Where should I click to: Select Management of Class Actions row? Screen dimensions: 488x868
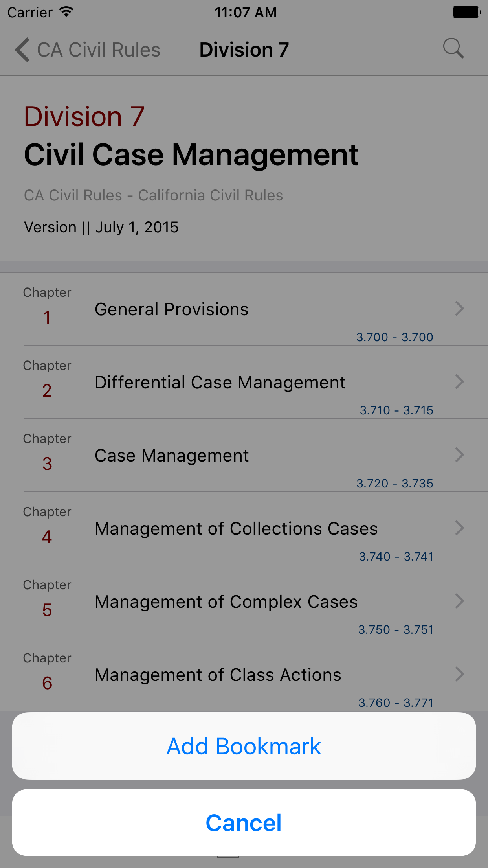[x=218, y=675]
